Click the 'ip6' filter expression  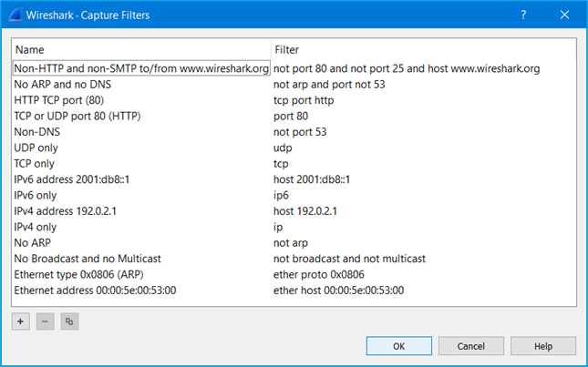[x=281, y=196]
